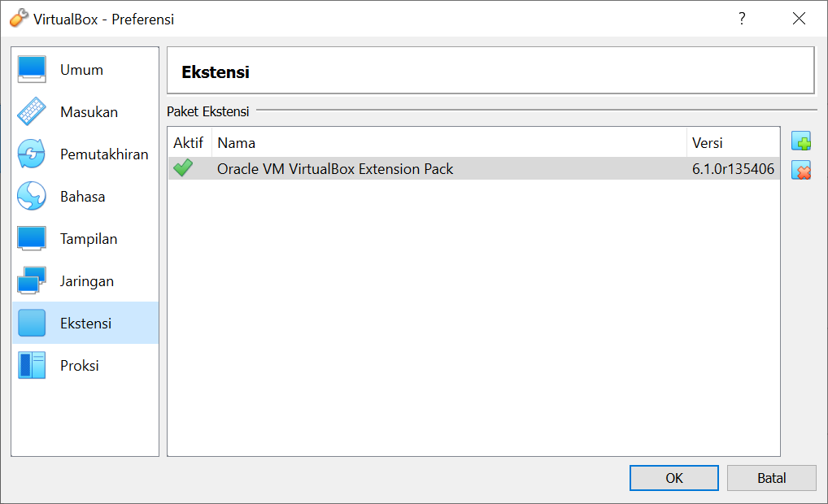This screenshot has height=504, width=828.
Task: Confirm with the OK button
Action: point(673,478)
